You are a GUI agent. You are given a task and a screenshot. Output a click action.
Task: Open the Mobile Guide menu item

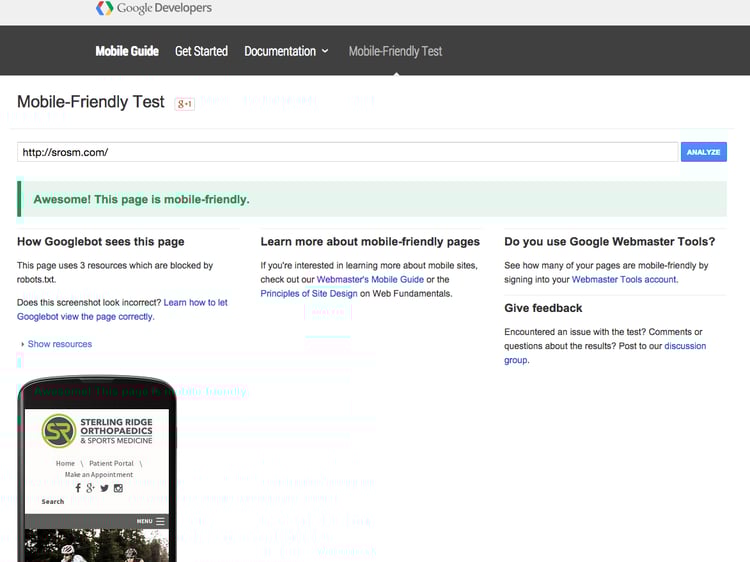pos(127,51)
